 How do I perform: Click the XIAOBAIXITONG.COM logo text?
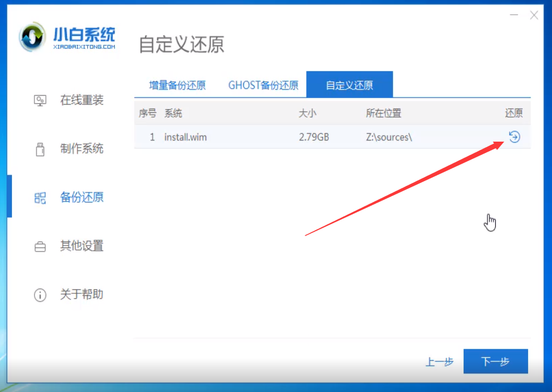click(x=84, y=47)
